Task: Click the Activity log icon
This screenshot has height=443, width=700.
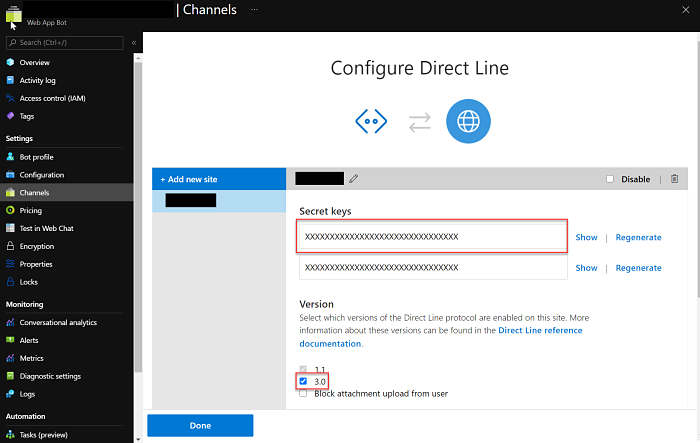Action: [10, 80]
